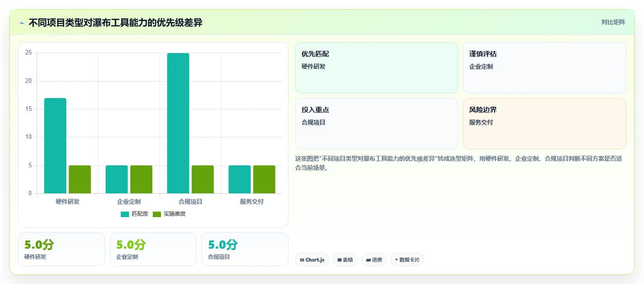Viewport: 644px width, 284px height.
Task: Click the icon inside the 进度 chip
Action: pyautogui.click(x=368, y=260)
